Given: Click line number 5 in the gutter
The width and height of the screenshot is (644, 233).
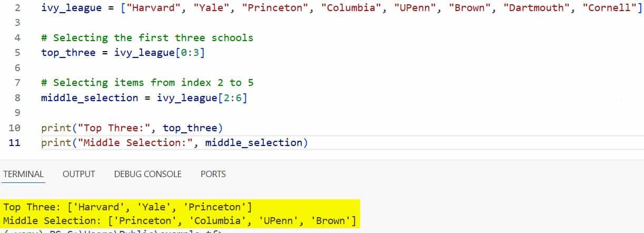Looking at the screenshot, I should click(x=17, y=53).
